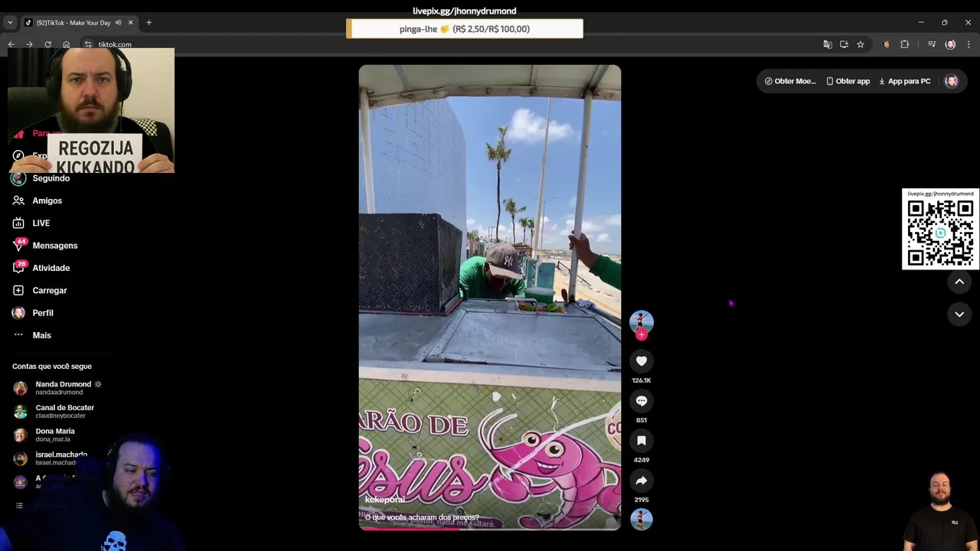Bookmark the video showing 4249 saves
Image resolution: width=980 pixels, height=551 pixels.
pos(642,441)
